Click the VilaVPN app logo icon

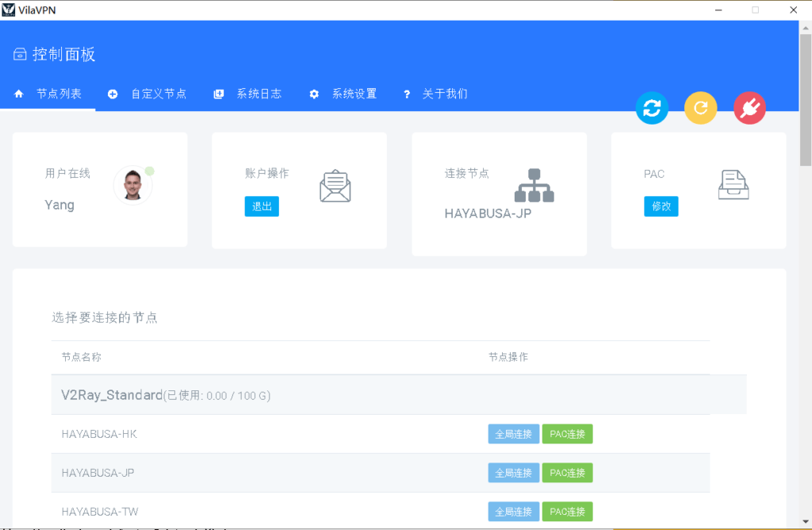pos(8,10)
